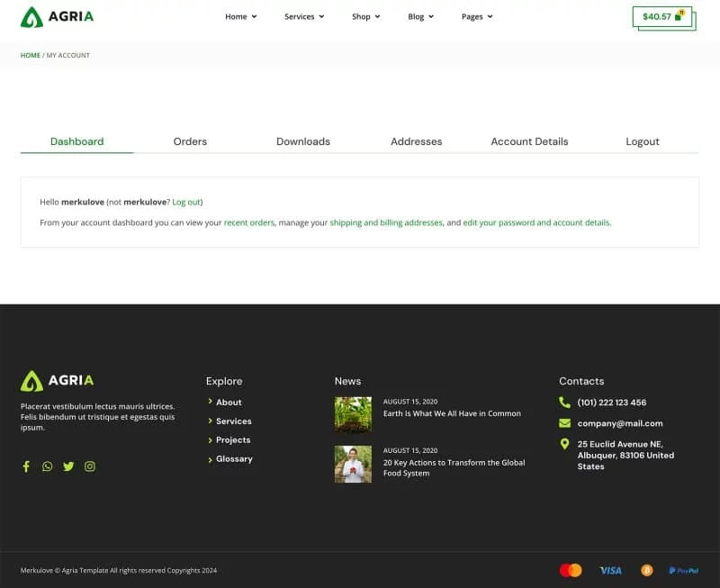Viewport: 720px width, 588px height.
Task: Open the Instagram social icon in footer
Action: click(90, 466)
